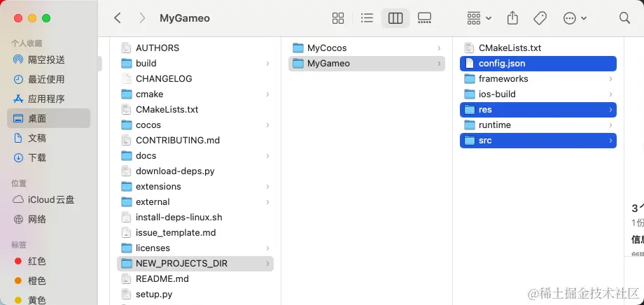Filter by the 橙色 tag
This screenshot has width=644, height=305.
(x=48, y=281)
